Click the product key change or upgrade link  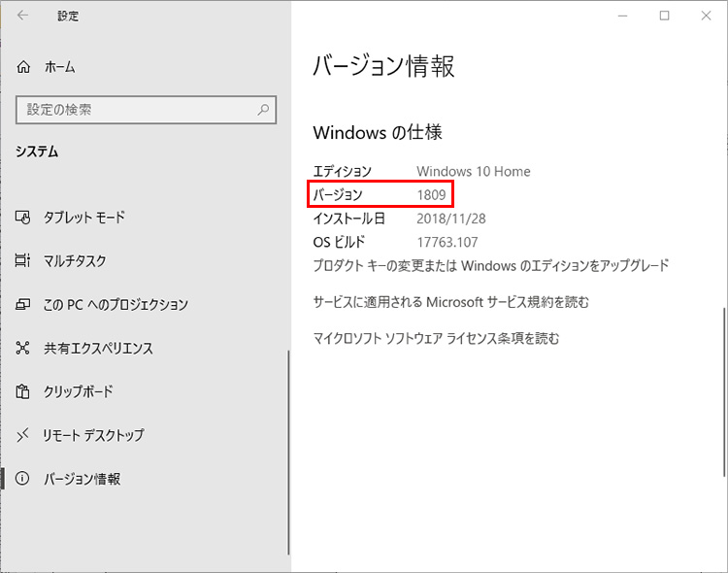490,265
